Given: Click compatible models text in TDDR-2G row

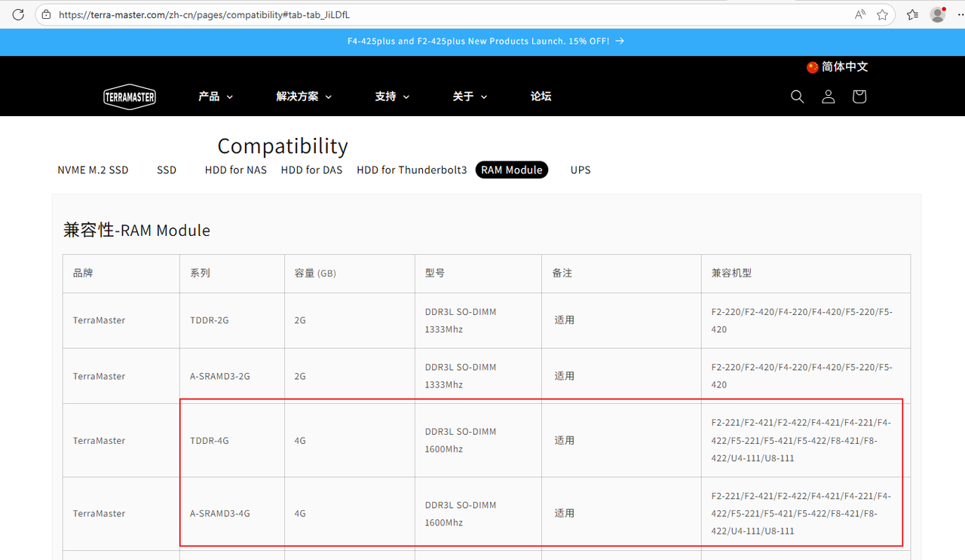Looking at the screenshot, I should pos(801,320).
